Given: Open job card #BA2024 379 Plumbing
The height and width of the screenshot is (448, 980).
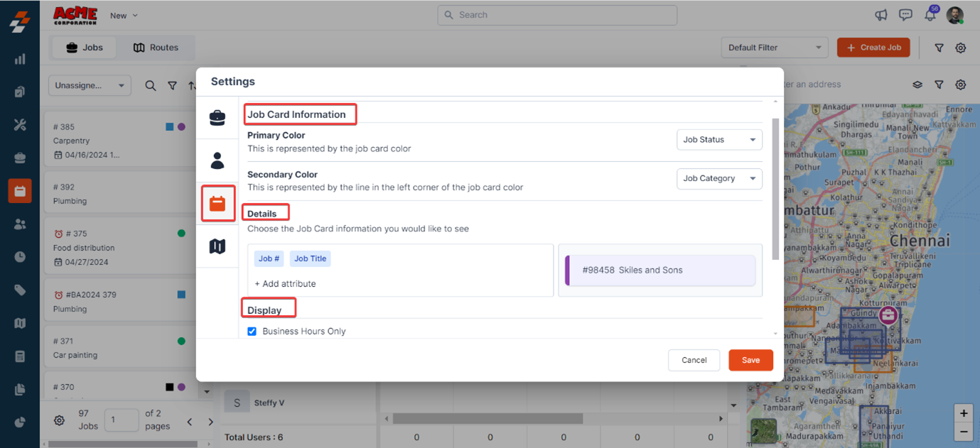Looking at the screenshot, I should (121, 301).
